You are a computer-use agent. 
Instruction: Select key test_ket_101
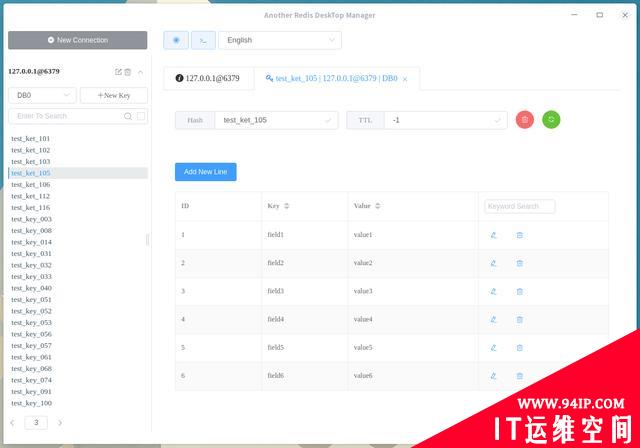[x=78, y=139]
